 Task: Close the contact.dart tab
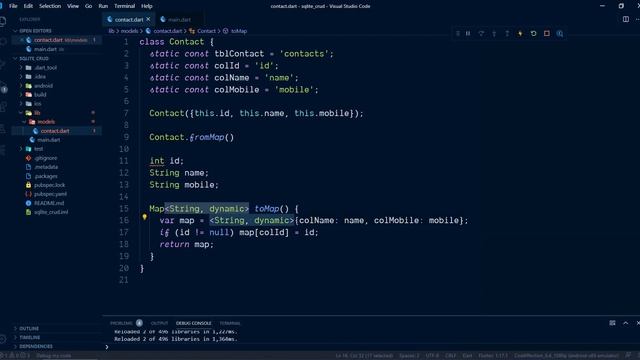tap(148, 19)
